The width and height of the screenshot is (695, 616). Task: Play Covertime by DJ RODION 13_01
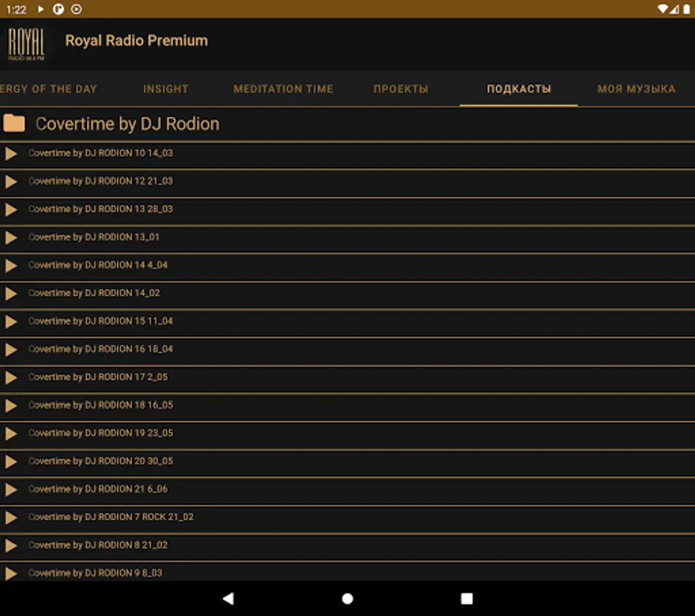coord(11,238)
